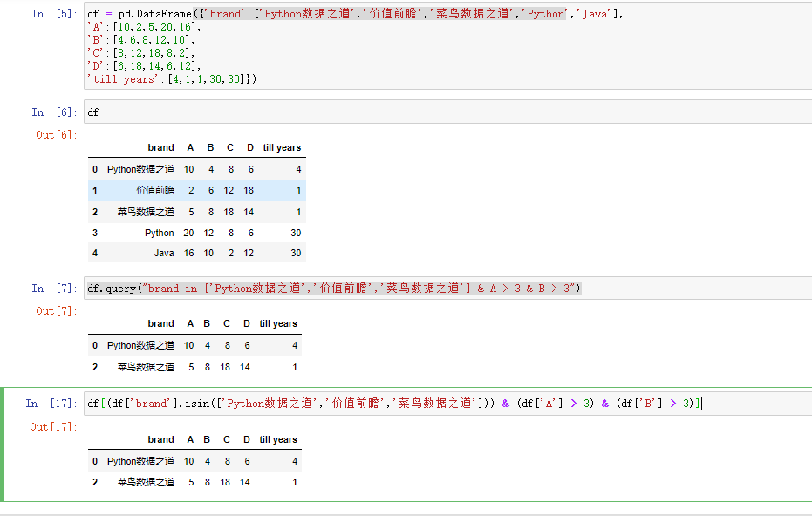Image resolution: width=812 pixels, height=516 pixels.
Task: Click the In [17] prompt label
Action: (51, 404)
